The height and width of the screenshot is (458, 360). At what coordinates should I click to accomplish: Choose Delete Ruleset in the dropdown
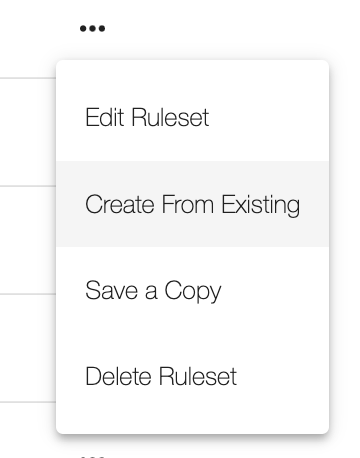[x=192, y=376]
